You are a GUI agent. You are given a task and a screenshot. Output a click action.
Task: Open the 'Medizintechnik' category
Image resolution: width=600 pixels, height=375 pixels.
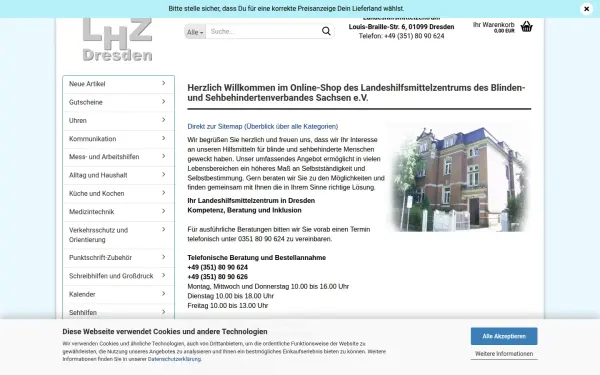119,212
